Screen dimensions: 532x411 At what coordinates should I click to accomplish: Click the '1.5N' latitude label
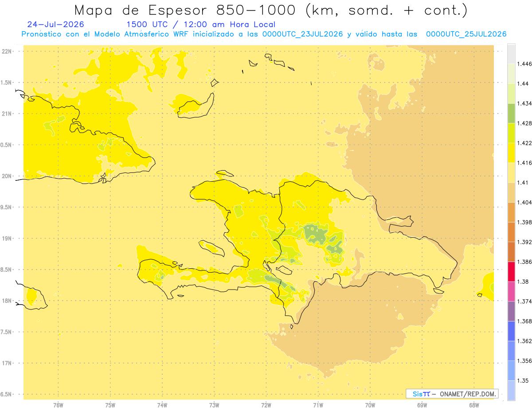(7, 83)
